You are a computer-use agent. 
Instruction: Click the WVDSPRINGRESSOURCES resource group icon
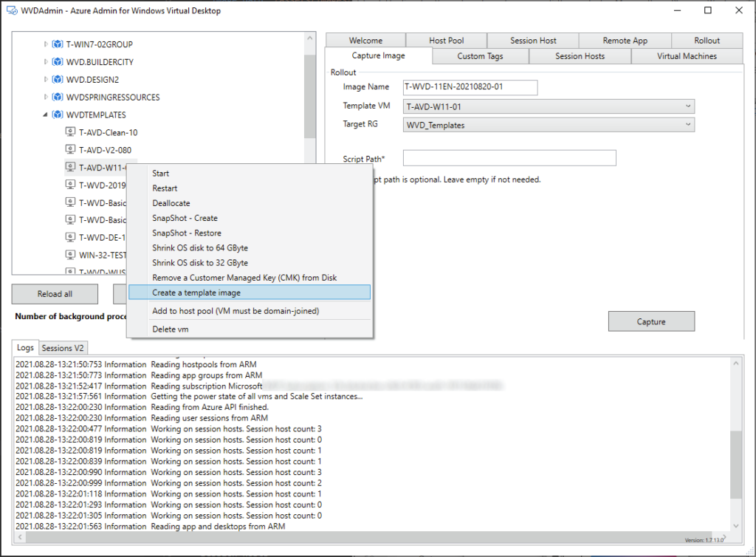57,98
